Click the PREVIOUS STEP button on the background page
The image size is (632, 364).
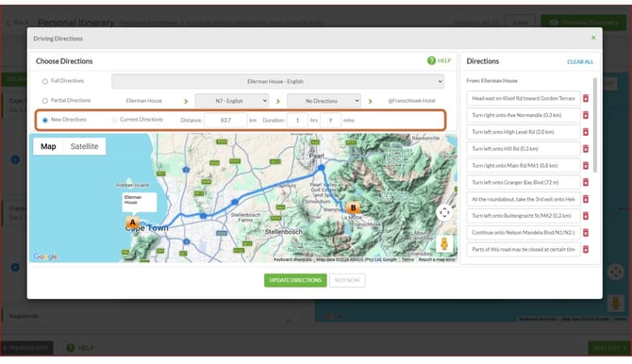pos(27,347)
